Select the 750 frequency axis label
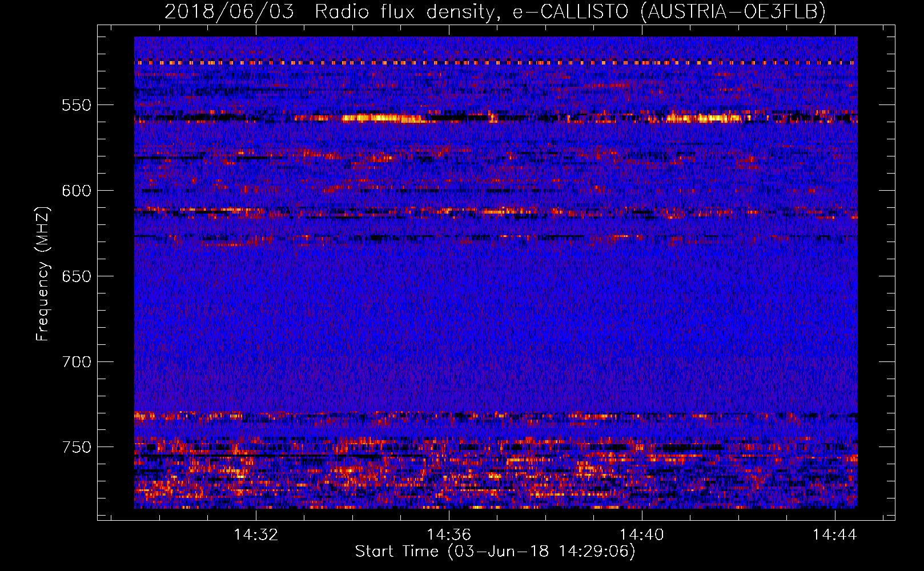 point(77,447)
